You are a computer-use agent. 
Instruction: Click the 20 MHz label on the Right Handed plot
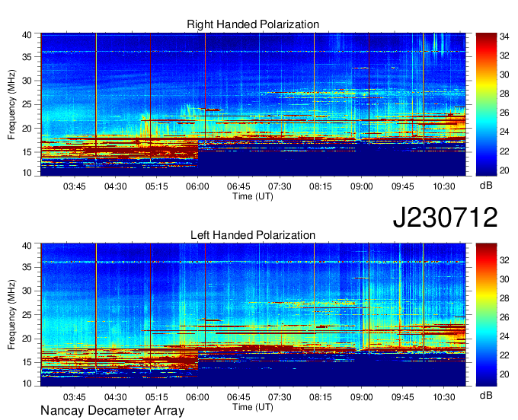(x=27, y=129)
